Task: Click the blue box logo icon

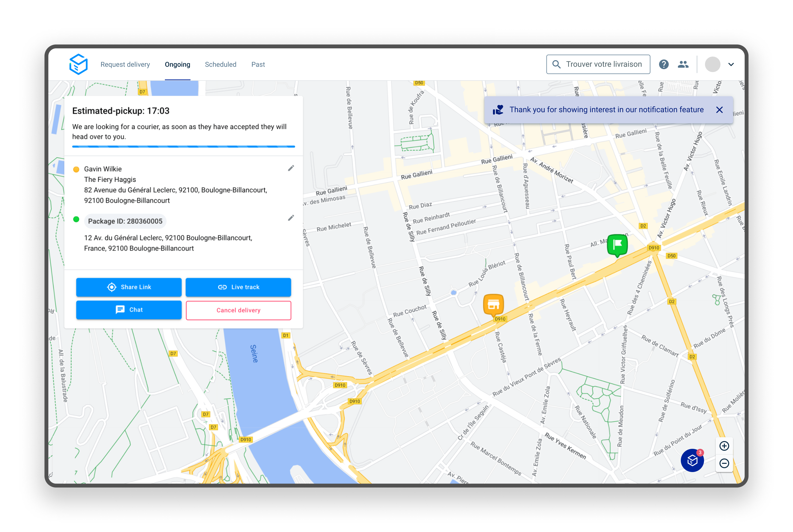Action: point(78,64)
